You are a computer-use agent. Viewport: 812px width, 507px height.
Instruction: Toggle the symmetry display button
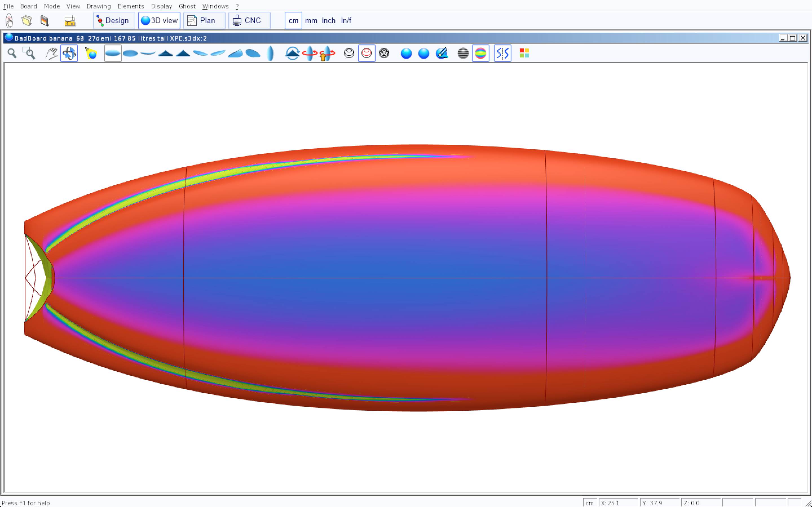(502, 53)
